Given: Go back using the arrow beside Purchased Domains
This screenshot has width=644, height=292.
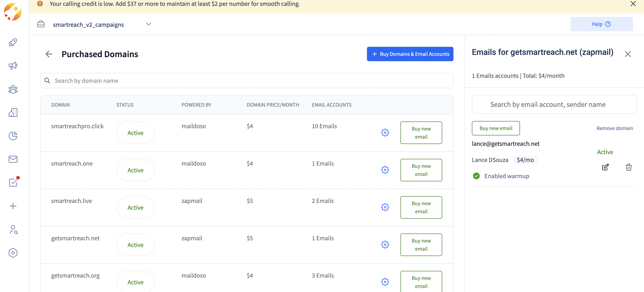Looking at the screenshot, I should point(49,54).
